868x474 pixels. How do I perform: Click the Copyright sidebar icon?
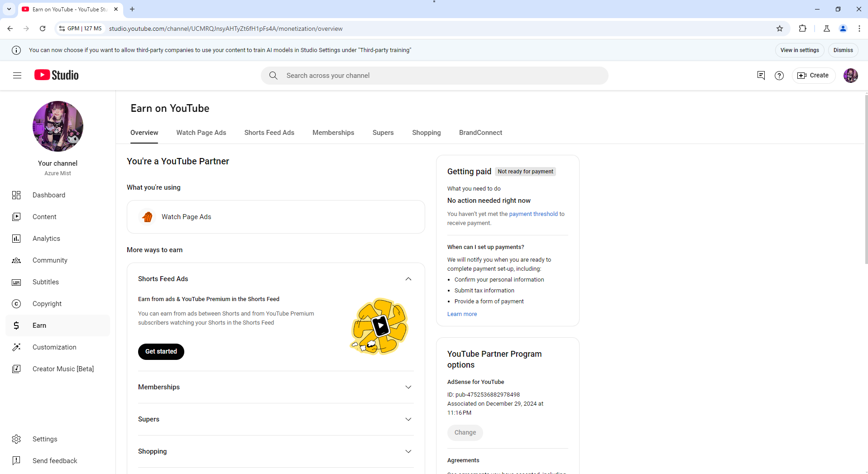pyautogui.click(x=16, y=304)
